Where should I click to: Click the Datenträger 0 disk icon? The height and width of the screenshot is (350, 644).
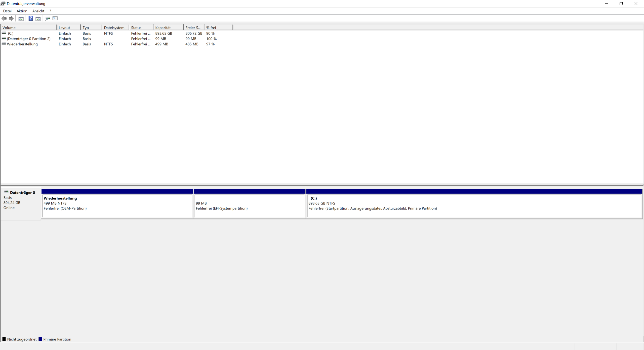tap(6, 192)
